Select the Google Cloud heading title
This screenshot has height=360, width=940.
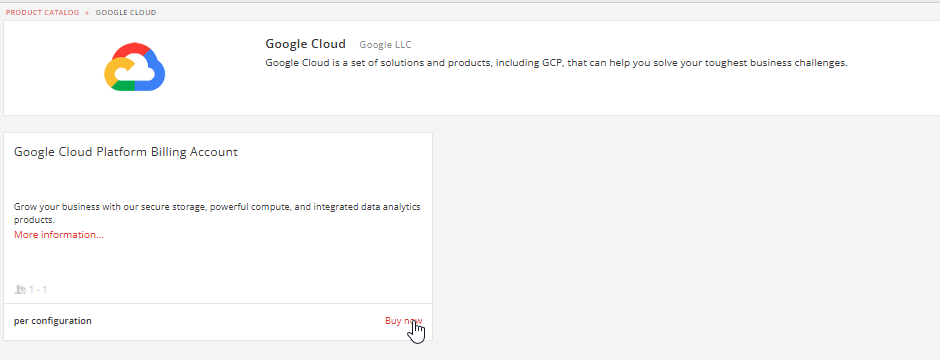(x=306, y=44)
